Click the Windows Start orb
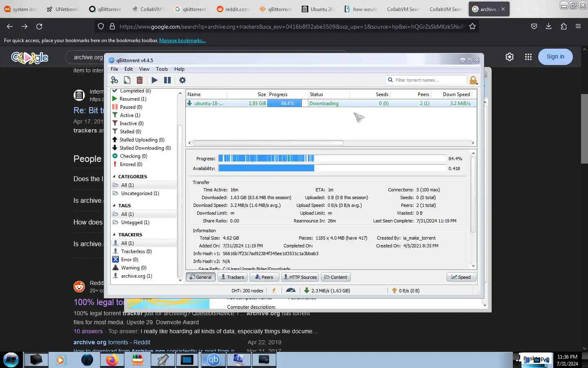The image size is (588, 368). pyautogui.click(x=11, y=360)
